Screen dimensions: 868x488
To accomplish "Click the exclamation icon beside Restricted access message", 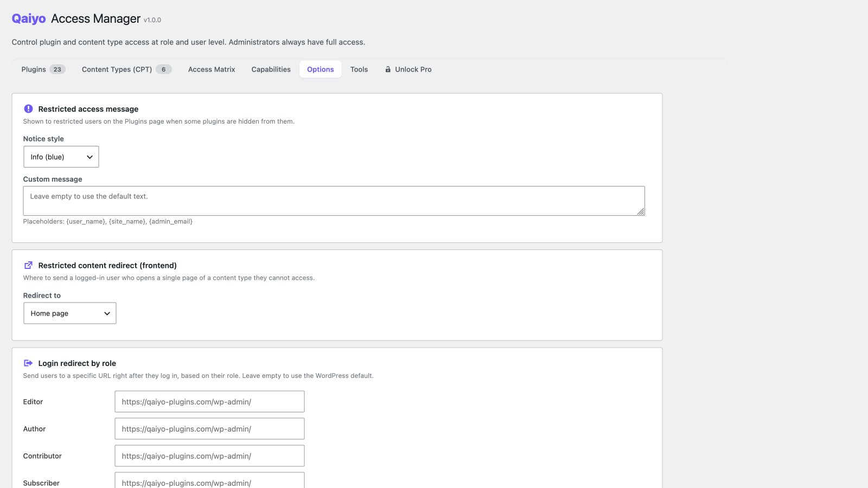I will 28,108.
